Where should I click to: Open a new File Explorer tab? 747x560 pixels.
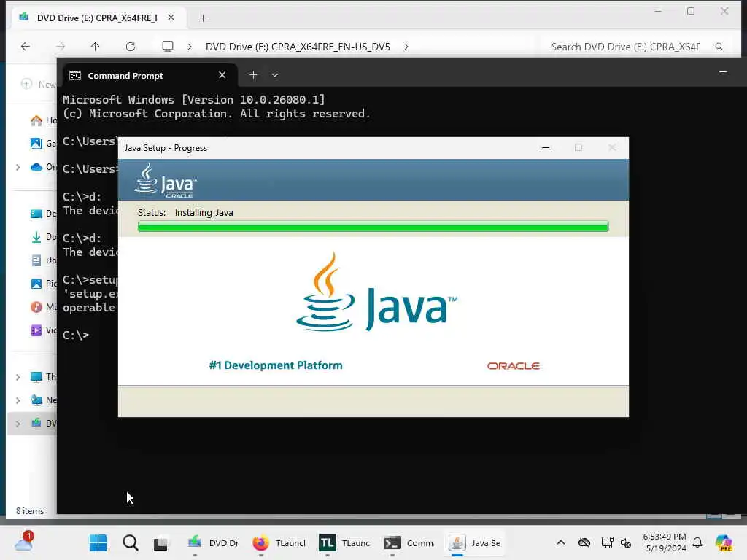pyautogui.click(x=204, y=18)
